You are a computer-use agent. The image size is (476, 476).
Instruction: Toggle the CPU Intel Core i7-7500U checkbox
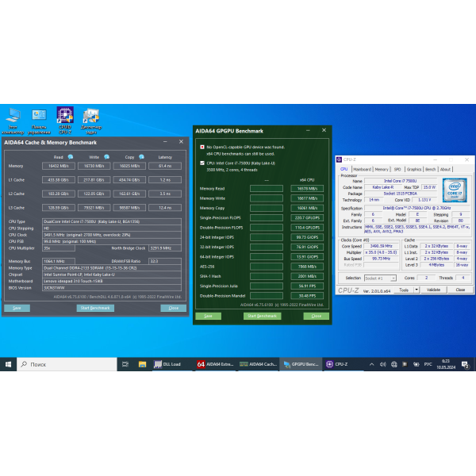coord(202,163)
